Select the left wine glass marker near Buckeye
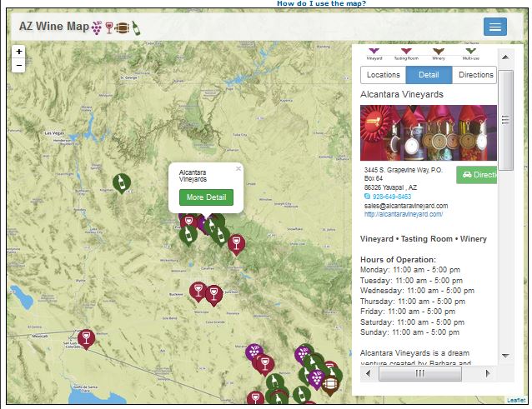 tap(198, 292)
